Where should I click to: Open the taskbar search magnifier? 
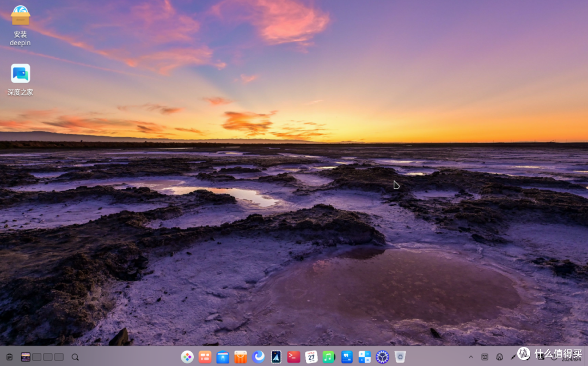75,357
